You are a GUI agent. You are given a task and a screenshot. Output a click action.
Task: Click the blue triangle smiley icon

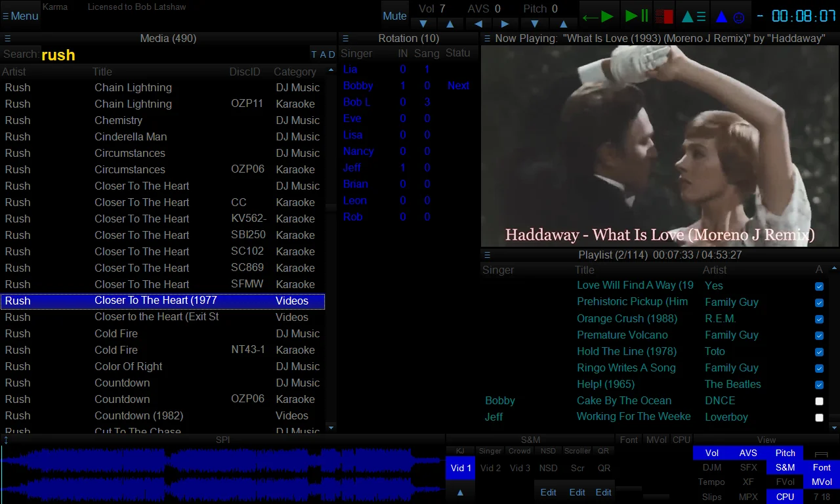730,16
